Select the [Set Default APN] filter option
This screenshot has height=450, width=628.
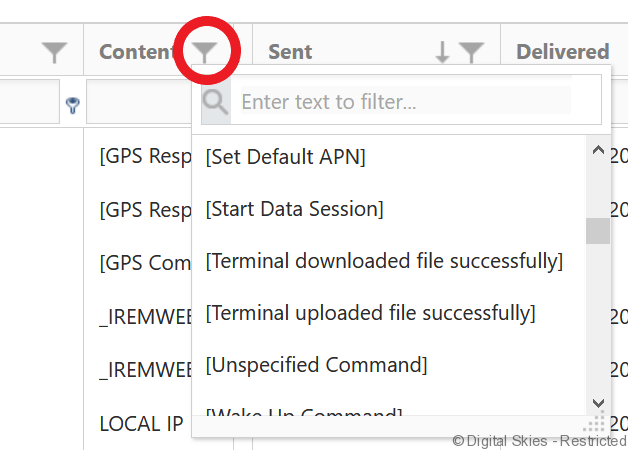pyautogui.click(x=286, y=157)
